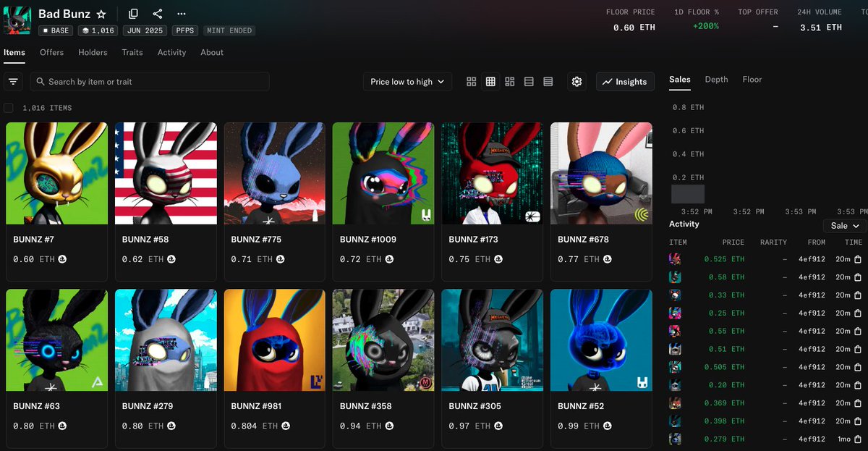Click the JUN 2025 date badge
The height and width of the screenshot is (451, 868).
[145, 31]
